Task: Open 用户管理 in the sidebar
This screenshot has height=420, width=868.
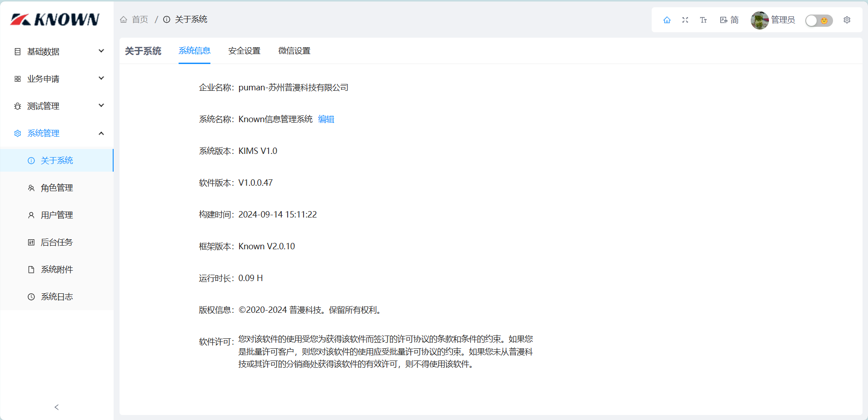Action: (x=57, y=215)
